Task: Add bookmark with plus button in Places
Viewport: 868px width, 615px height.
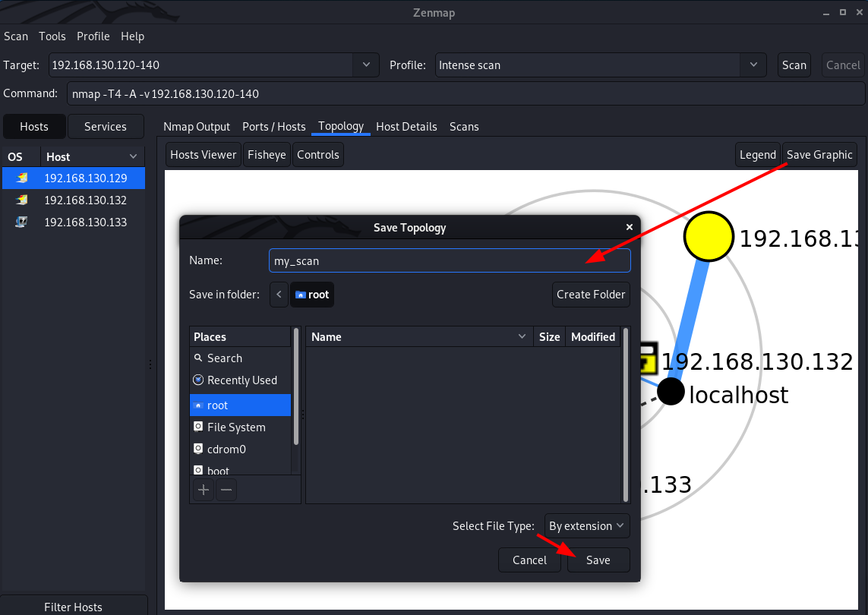Action: [204, 490]
